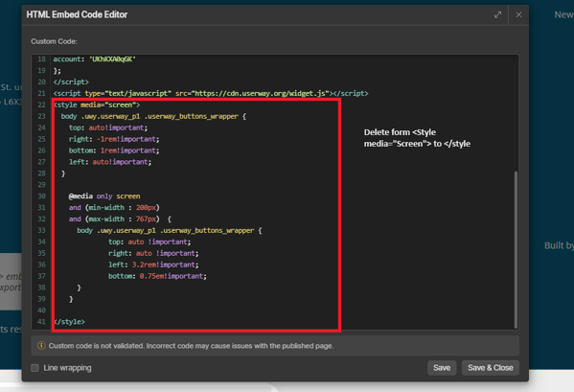Click line number 41 in the gutter
Screen dimensions: 574x392
click(x=42, y=322)
